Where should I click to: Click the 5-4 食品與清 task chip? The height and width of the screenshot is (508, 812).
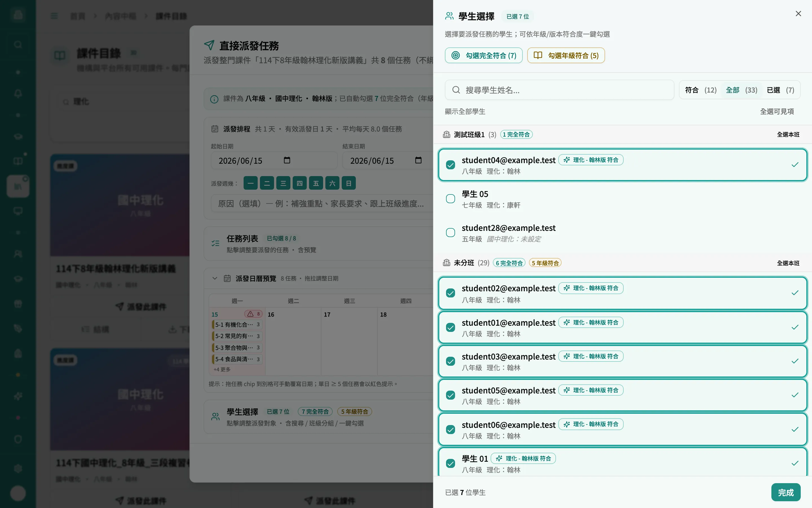[x=237, y=359]
